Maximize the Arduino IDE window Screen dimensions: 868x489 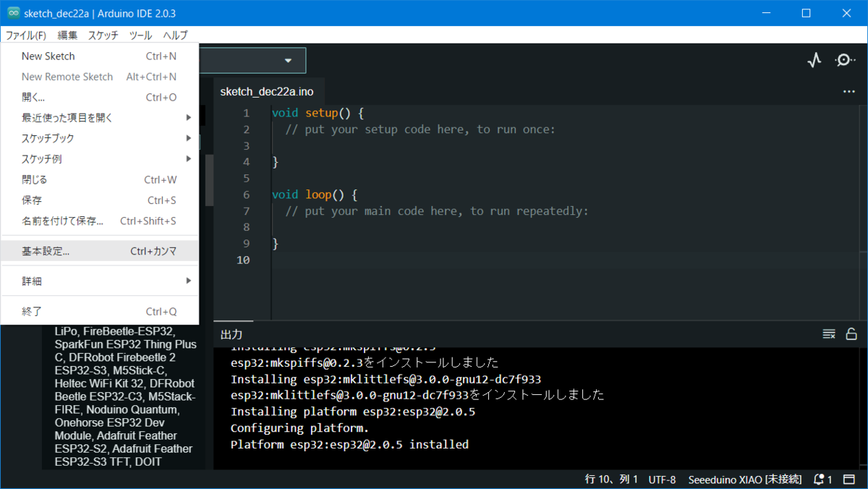806,13
